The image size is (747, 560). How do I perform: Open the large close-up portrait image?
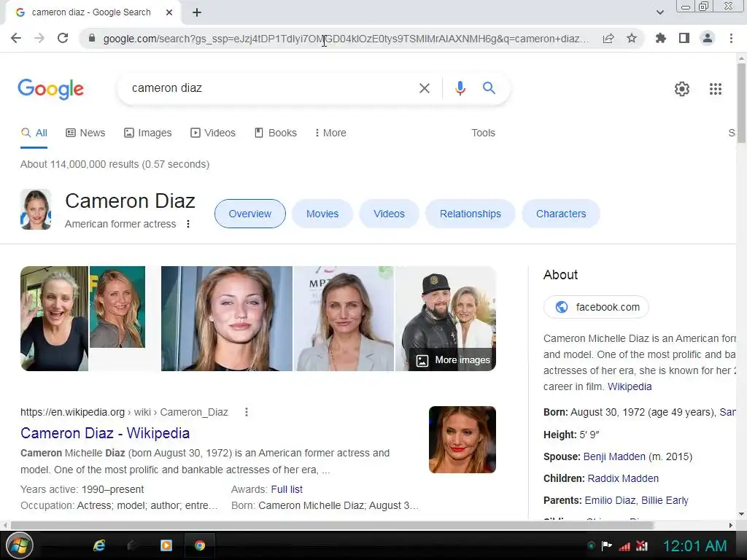pyautogui.click(x=227, y=319)
